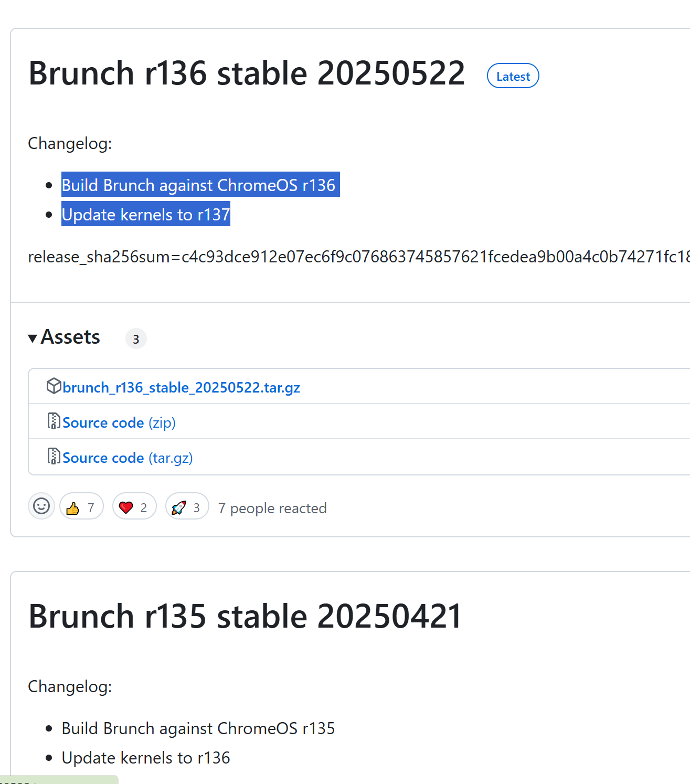Click the highlighted Build Brunch against ChromeOS r136 text
The height and width of the screenshot is (784, 690).
(200, 185)
